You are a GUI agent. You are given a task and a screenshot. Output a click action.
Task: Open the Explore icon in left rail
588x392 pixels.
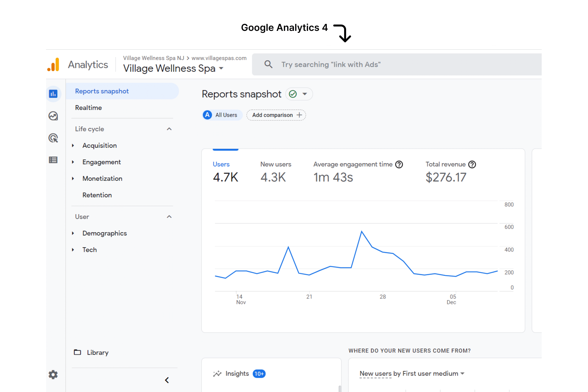point(53,116)
